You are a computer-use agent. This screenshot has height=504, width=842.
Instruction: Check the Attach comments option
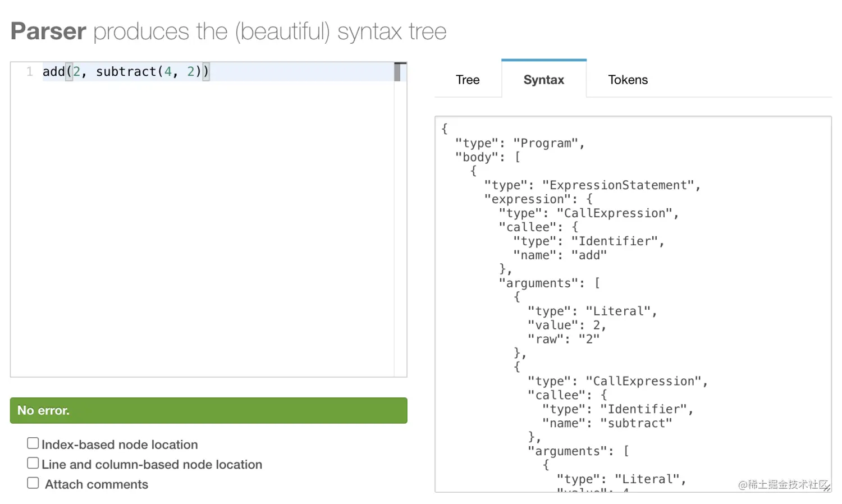pyautogui.click(x=33, y=483)
